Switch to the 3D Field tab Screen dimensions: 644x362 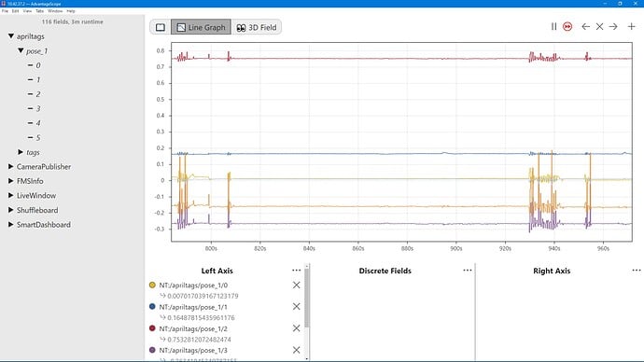pos(257,27)
